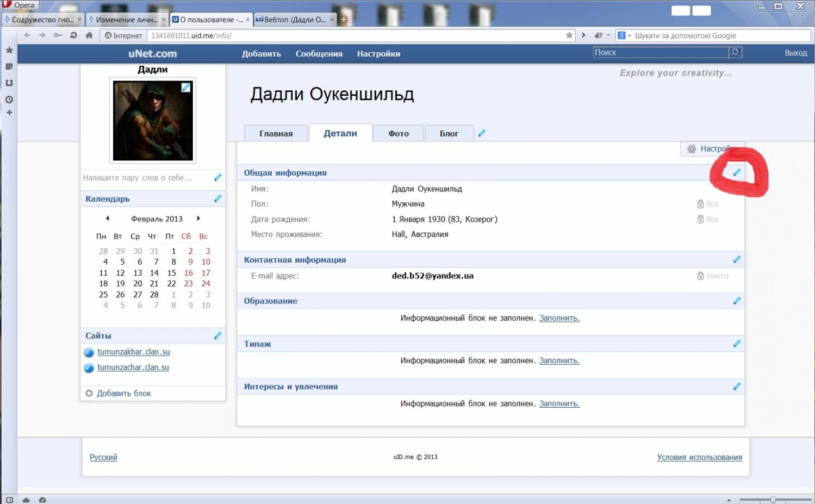Click the site search magnifier button
This screenshot has height=504, width=815.
[x=735, y=52]
